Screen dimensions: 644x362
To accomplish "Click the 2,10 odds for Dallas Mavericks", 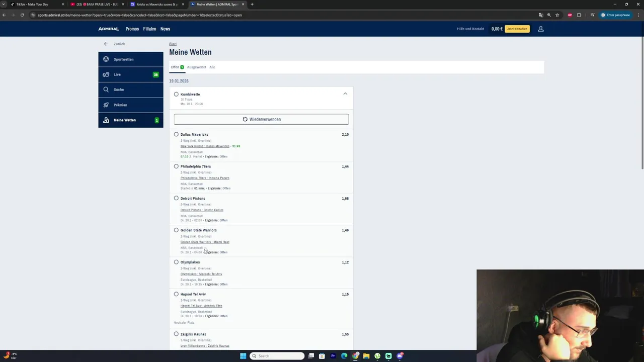I will coord(345,134).
